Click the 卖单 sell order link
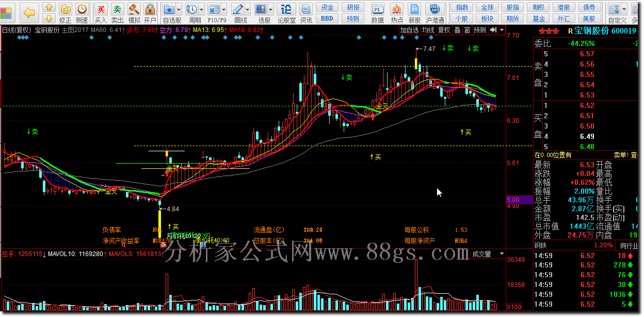This screenshot has height=317, width=644. pos(620,155)
